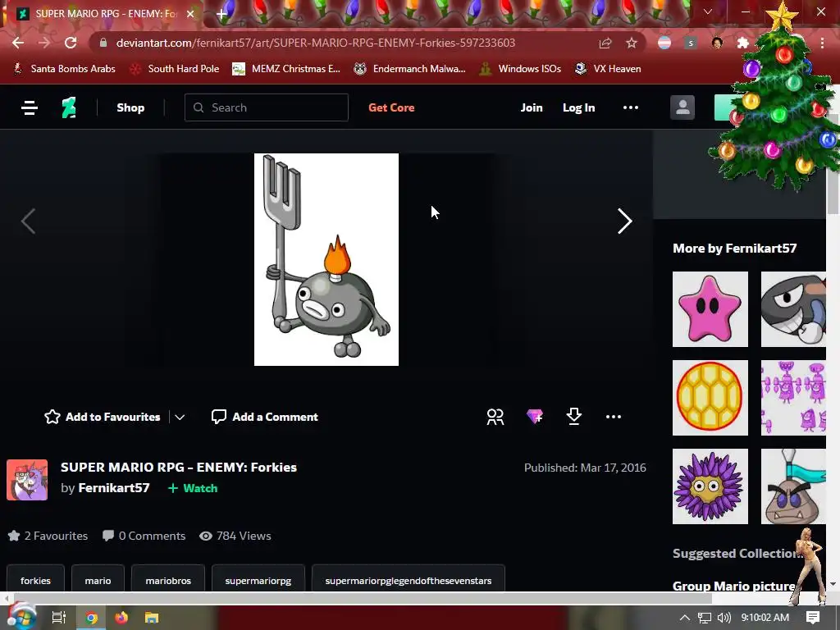
Task: Toggle Watch on Fernikart57
Action: (193, 488)
